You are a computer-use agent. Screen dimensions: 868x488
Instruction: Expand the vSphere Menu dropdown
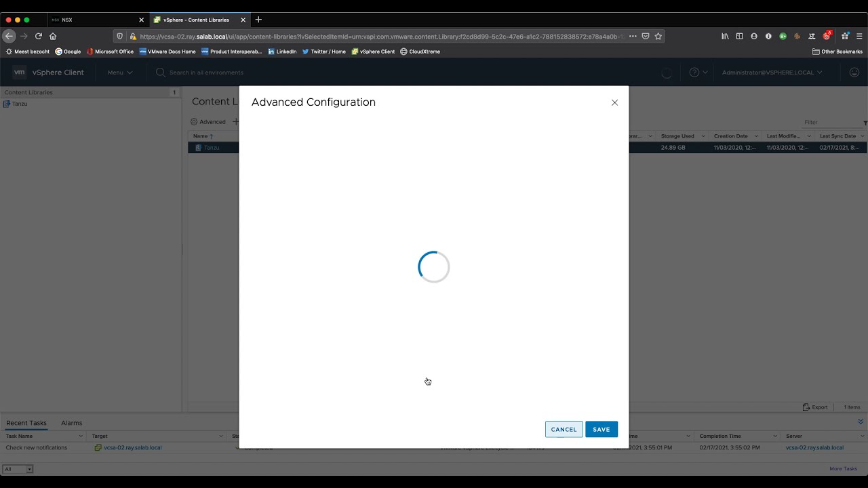(120, 73)
